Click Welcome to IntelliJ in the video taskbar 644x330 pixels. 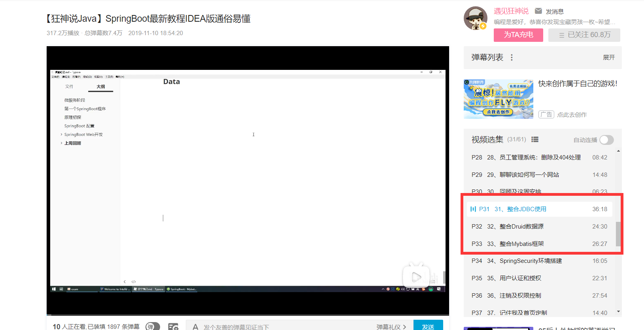coord(115,289)
